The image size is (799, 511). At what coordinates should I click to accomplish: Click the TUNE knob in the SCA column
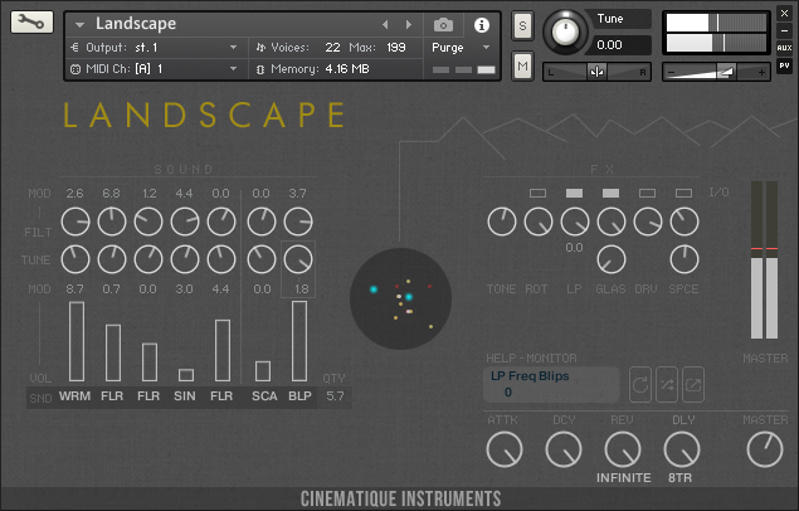[261, 259]
